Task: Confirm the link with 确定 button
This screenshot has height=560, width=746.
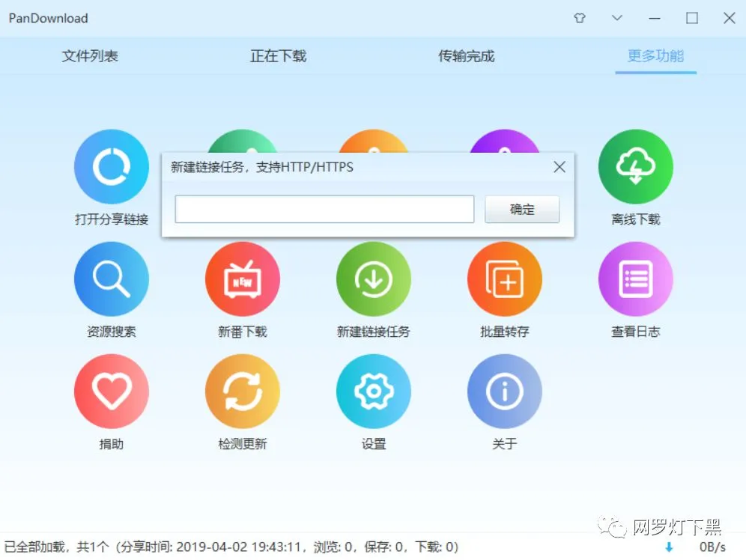Action: tap(522, 209)
